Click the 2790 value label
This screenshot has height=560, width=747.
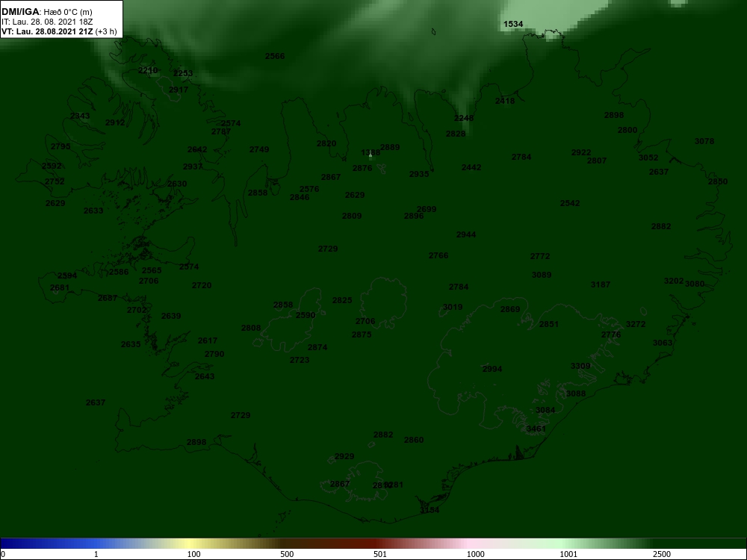214,354
